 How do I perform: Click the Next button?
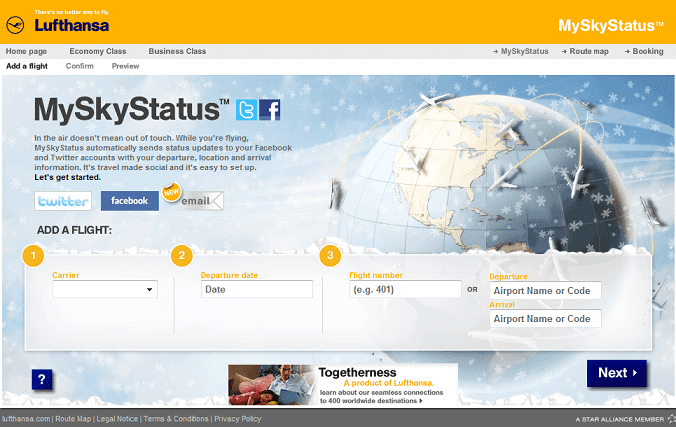tap(617, 373)
